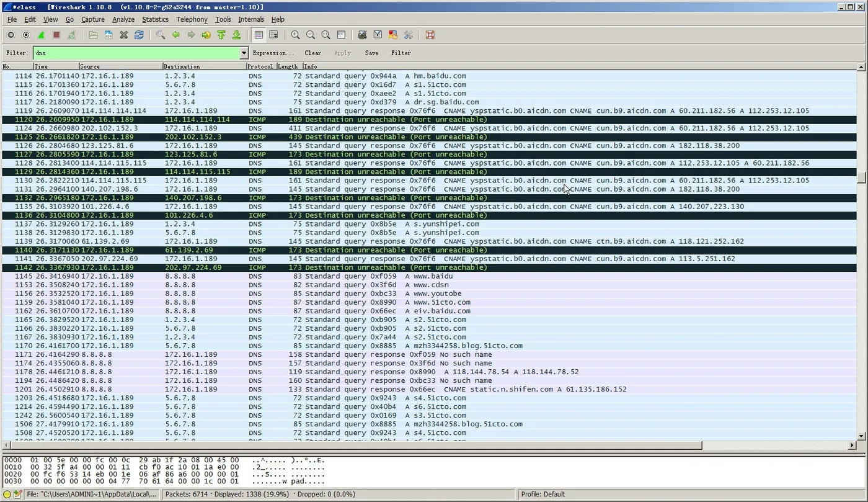Select packet 1178 response 118.144.78.54
The height and width of the screenshot is (502, 868).
429,372
